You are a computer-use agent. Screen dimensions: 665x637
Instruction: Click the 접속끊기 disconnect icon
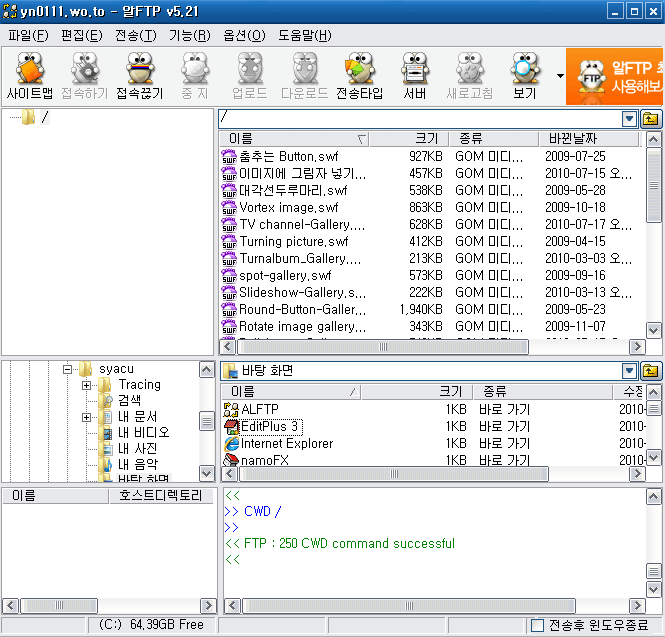click(x=141, y=77)
